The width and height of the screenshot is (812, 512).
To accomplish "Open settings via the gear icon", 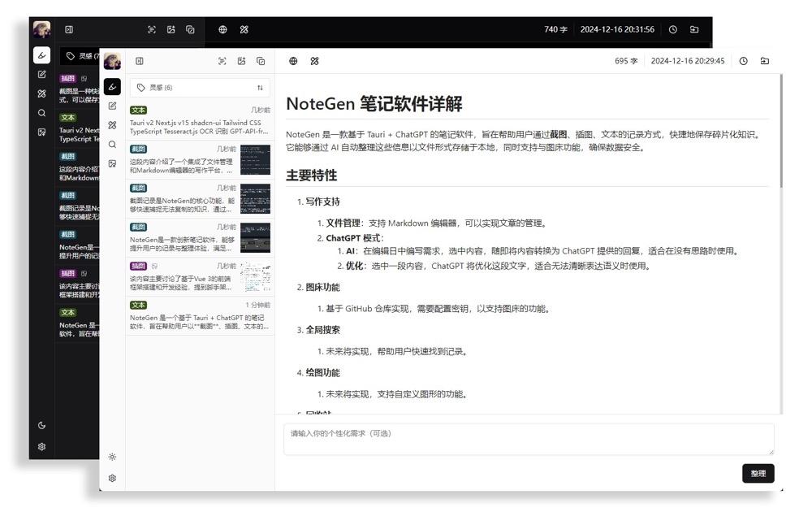I will click(113, 479).
